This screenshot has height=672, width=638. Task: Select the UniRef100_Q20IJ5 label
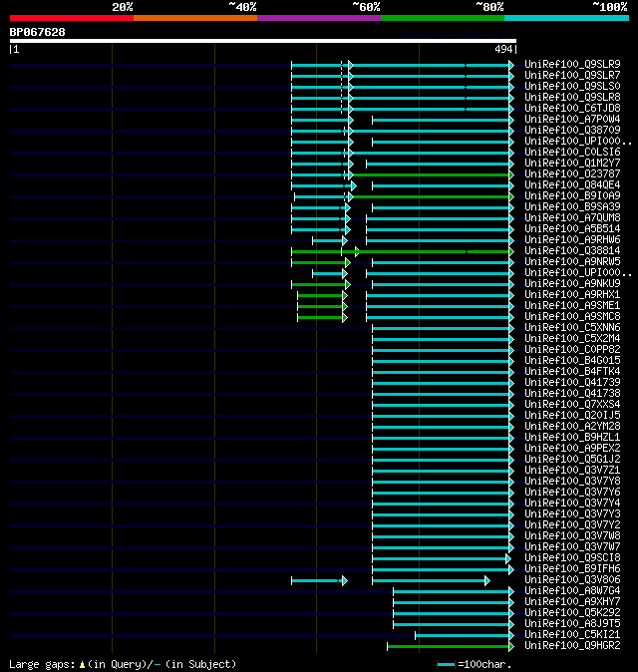572,416
